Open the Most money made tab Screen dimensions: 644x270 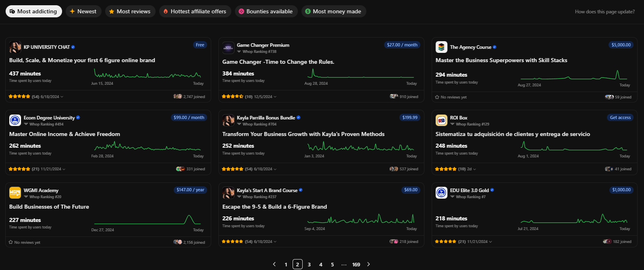tap(334, 11)
